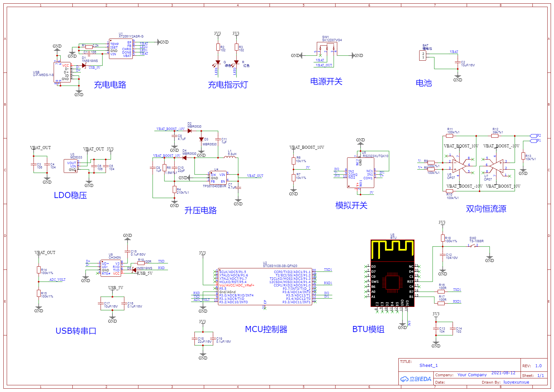Click the RXD1 label beside R17
The image size is (554, 392).
pos(457,302)
